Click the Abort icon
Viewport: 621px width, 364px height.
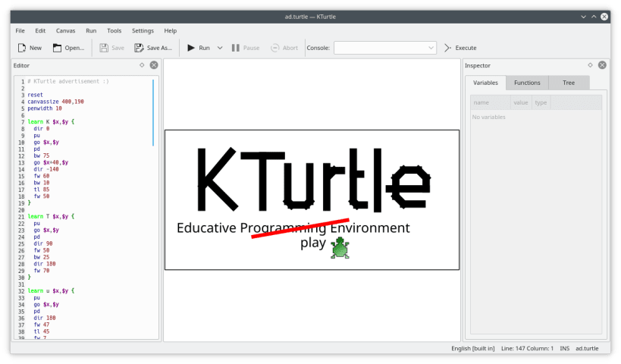[274, 48]
